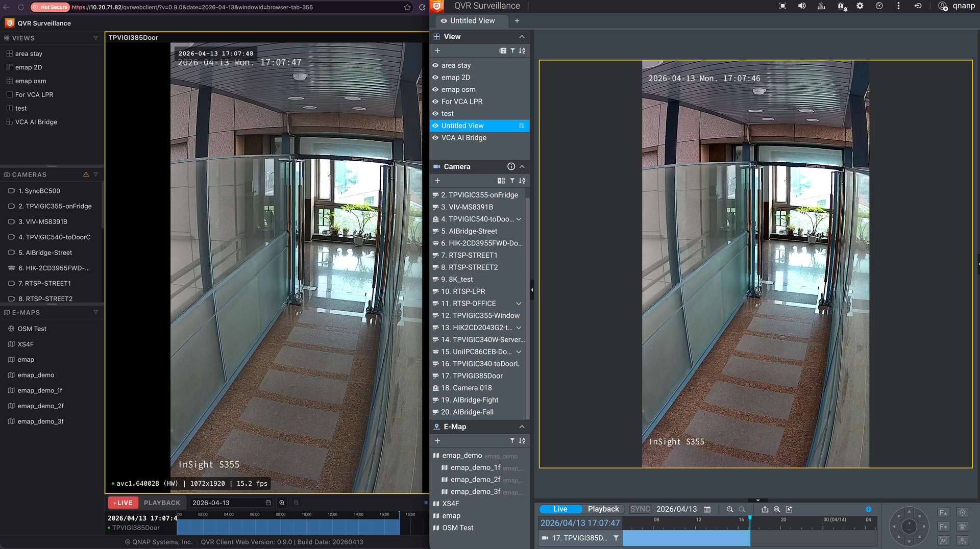Select the Untitled View tab
Viewport: 980px width, 549px height.
pyautogui.click(x=472, y=21)
